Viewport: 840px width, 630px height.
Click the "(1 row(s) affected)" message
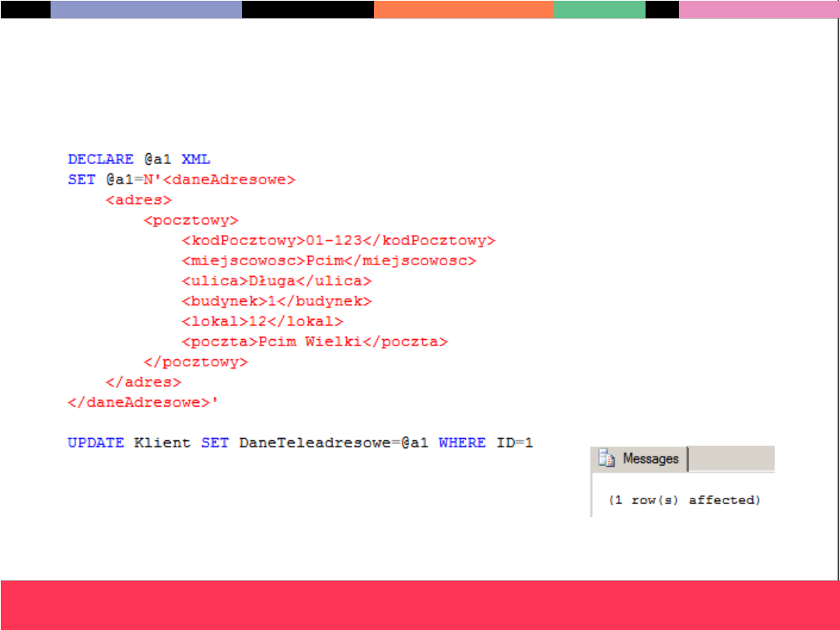click(684, 500)
